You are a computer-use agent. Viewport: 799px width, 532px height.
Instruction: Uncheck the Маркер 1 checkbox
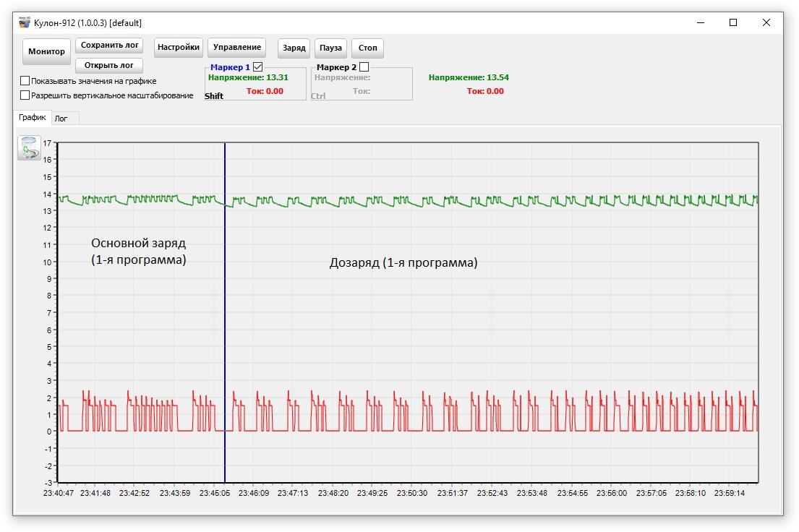[x=258, y=67]
